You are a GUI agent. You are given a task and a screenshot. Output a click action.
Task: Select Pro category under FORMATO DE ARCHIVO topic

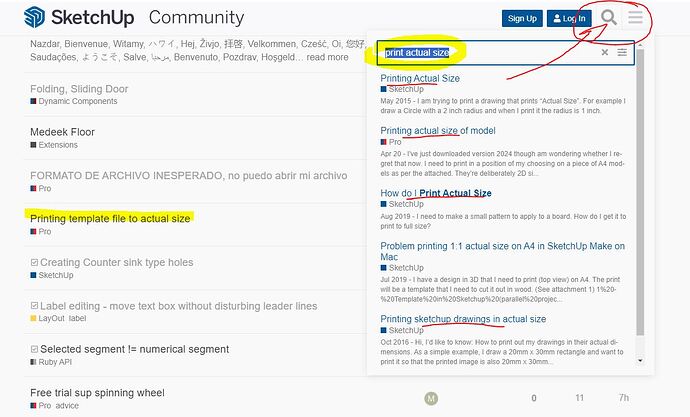point(41,188)
